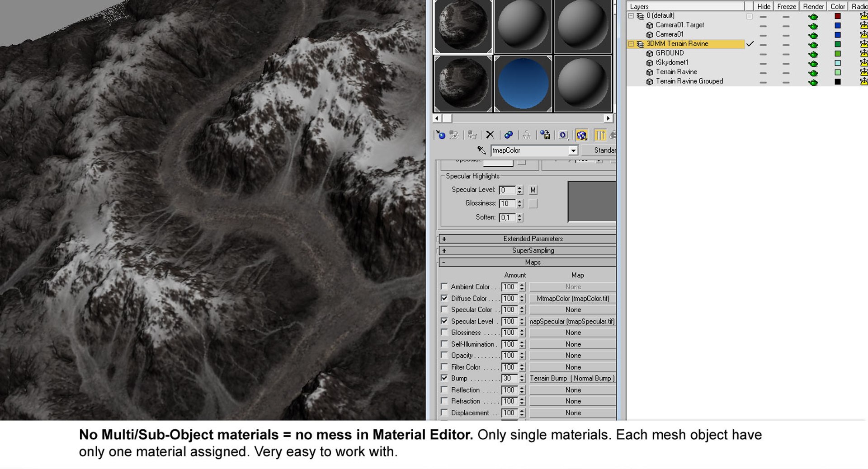The width and height of the screenshot is (868, 469).
Task: Open the tmapColor material name dropdown
Action: coord(573,150)
